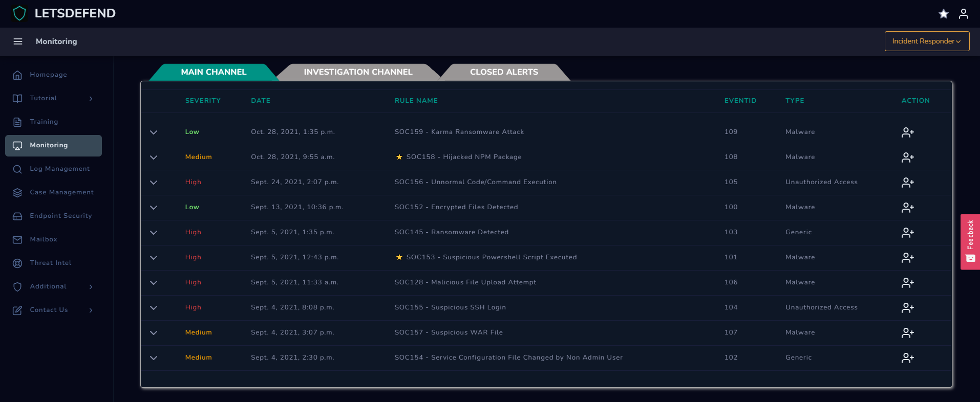This screenshot has height=402, width=980.
Task: Assign the SOC157 Suspicious WAR File alert
Action: click(x=907, y=333)
